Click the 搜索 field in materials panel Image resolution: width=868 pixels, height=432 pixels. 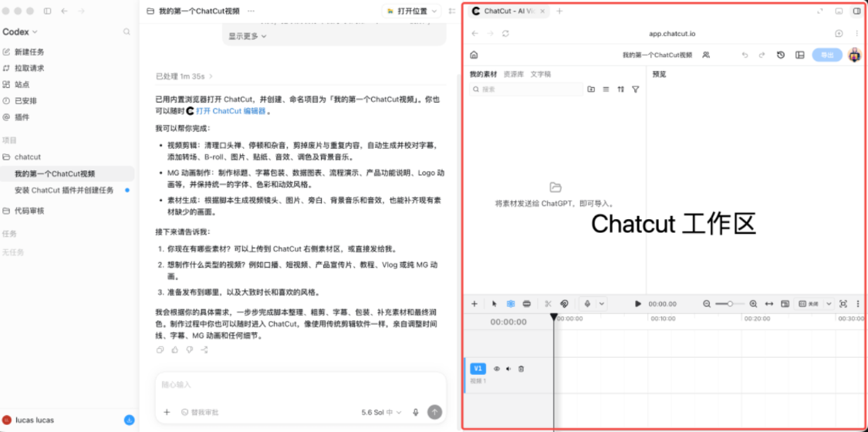tap(526, 89)
